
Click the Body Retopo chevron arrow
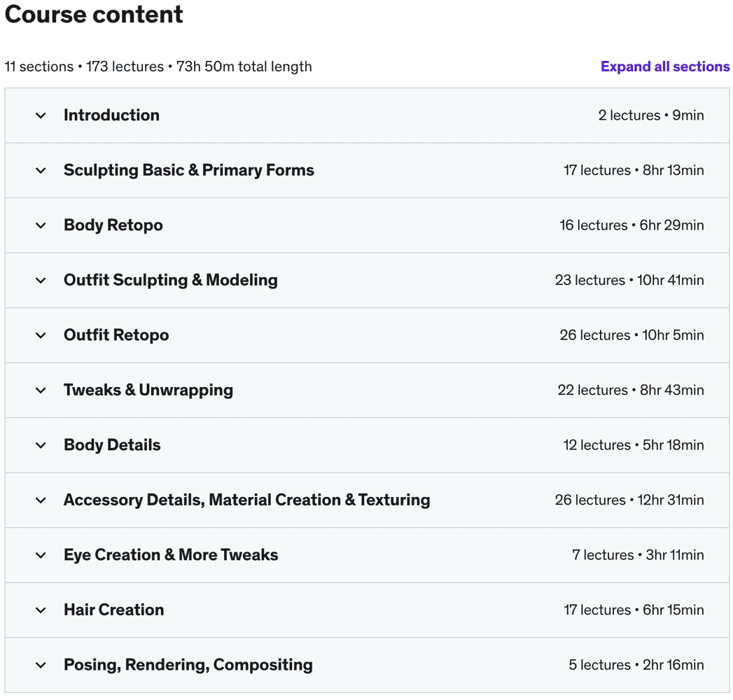point(41,225)
